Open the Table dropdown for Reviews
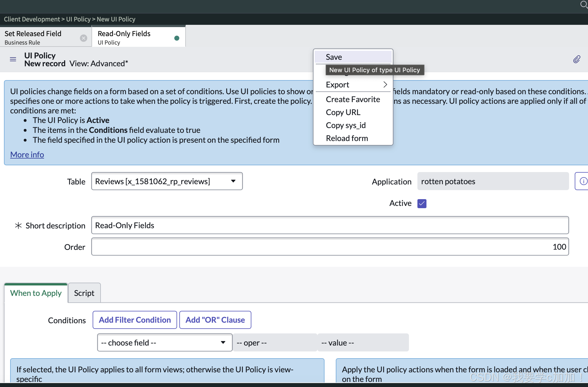The width and height of the screenshot is (588, 387). click(167, 181)
